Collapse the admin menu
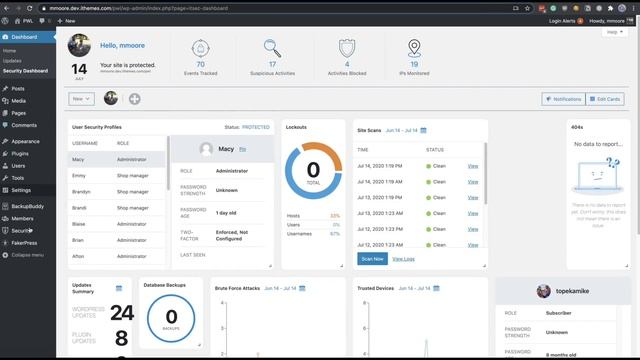This screenshot has height=360, width=640. [24, 255]
